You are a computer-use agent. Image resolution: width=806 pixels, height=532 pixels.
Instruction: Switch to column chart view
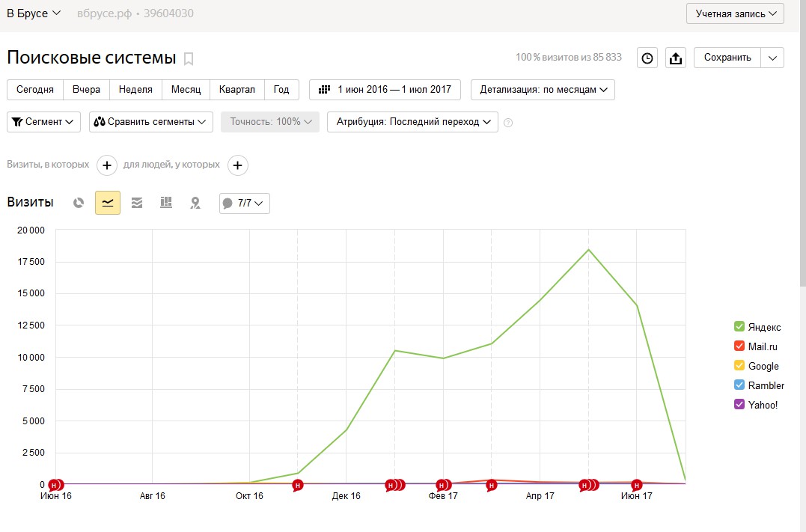[166, 203]
